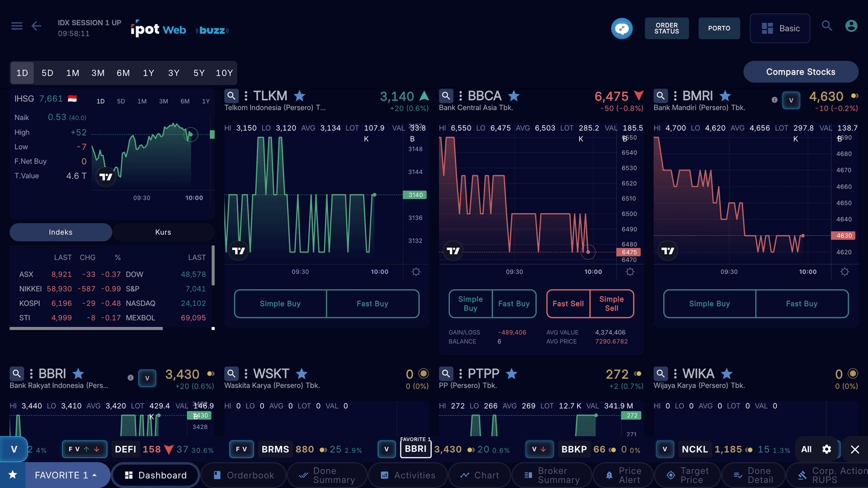868x488 pixels.
Task: Close the running ticker bar
Action: tap(855, 449)
